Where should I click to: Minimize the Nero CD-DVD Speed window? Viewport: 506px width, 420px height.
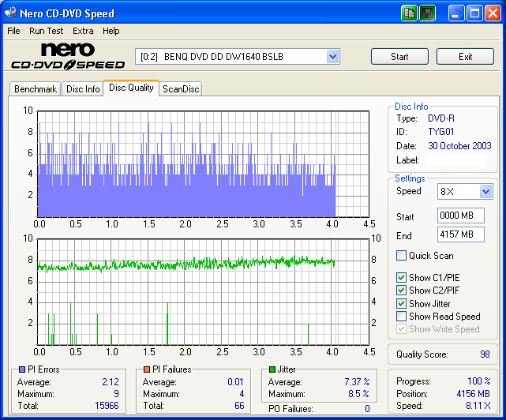tap(456, 13)
